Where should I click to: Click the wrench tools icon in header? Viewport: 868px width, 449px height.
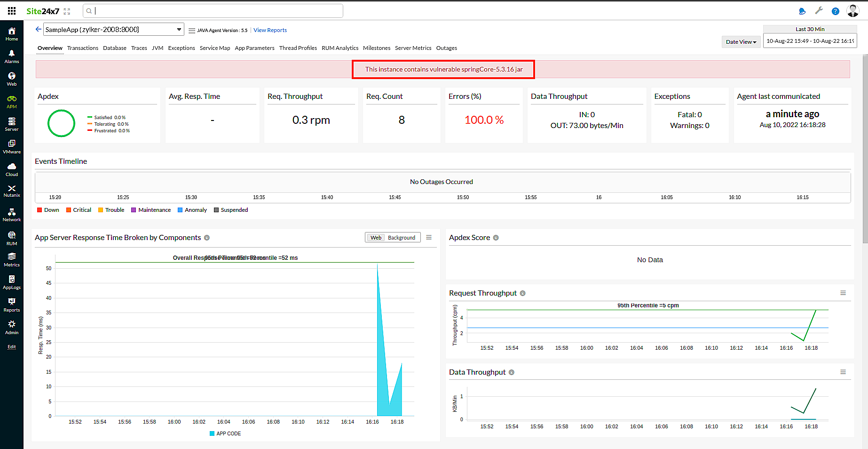point(819,11)
